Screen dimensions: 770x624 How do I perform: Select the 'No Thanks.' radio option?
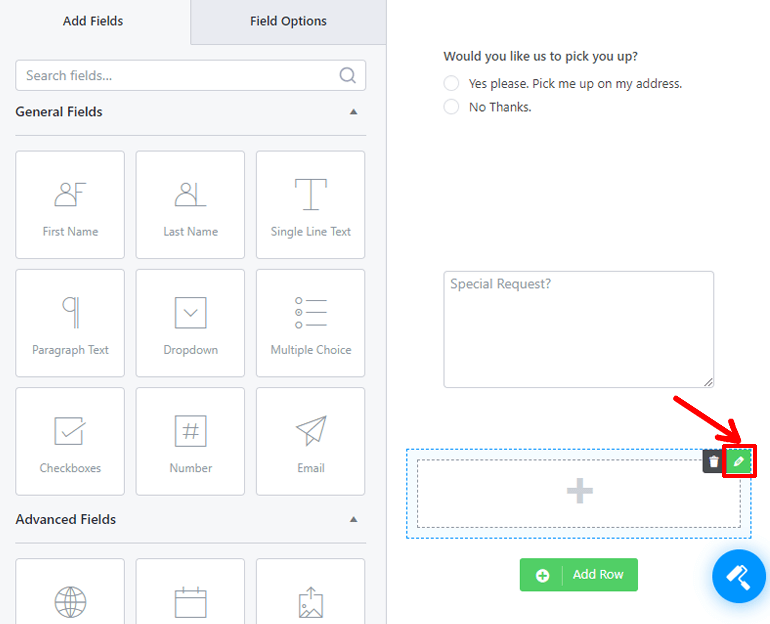click(x=451, y=107)
